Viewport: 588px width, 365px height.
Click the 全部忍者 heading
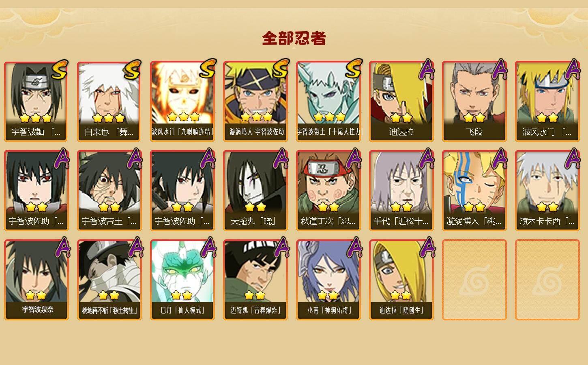pos(294,38)
